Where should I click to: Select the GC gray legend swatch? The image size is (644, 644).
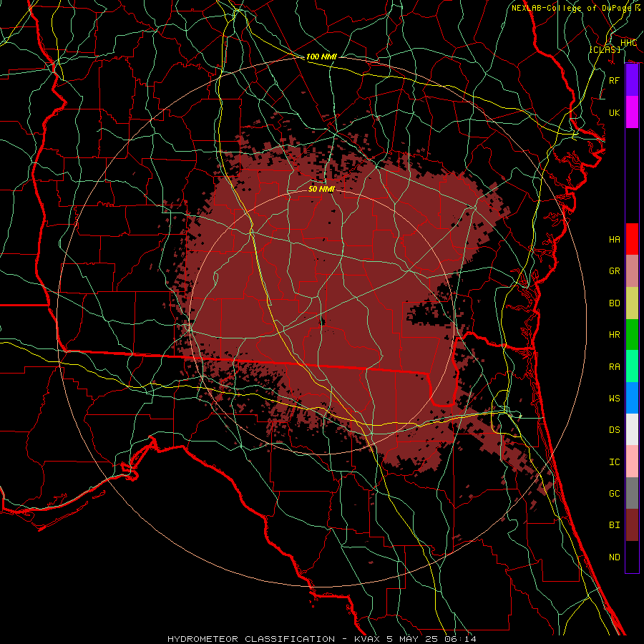coord(632,493)
